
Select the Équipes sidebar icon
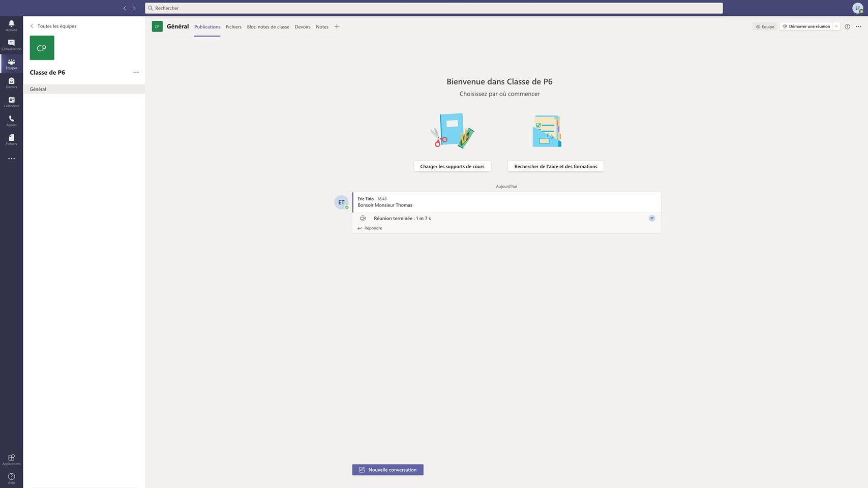11,64
